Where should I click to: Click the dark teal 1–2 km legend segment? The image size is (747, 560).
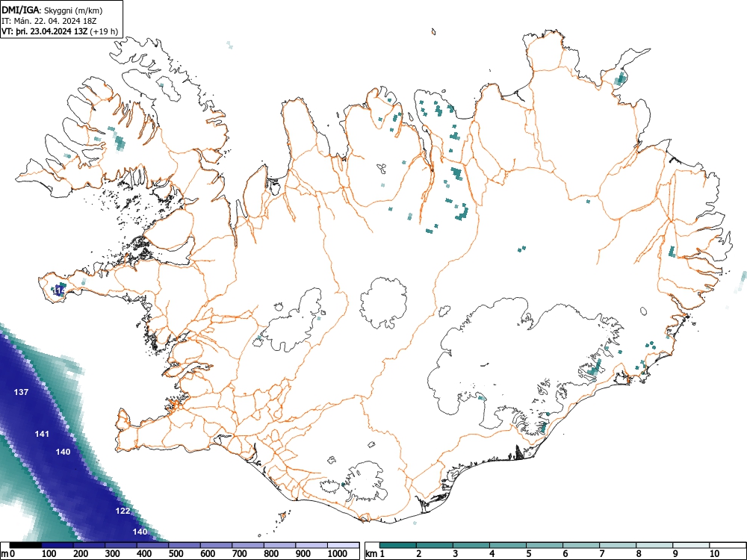click(398, 545)
